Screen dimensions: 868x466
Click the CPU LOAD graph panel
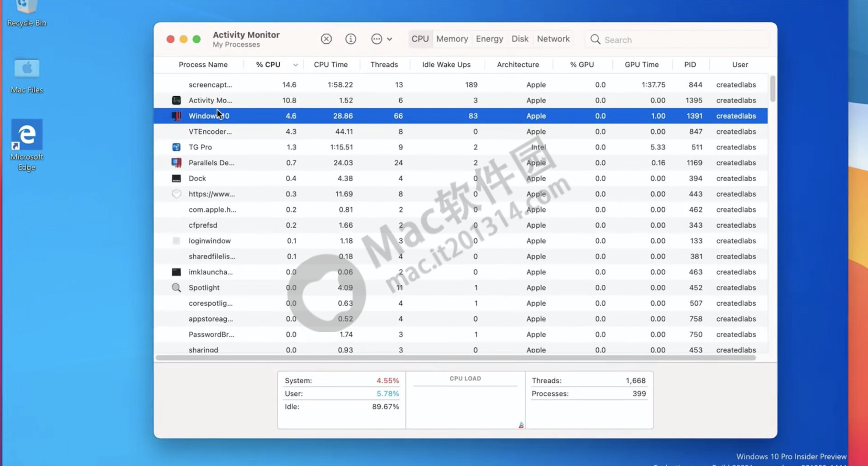pyautogui.click(x=465, y=400)
